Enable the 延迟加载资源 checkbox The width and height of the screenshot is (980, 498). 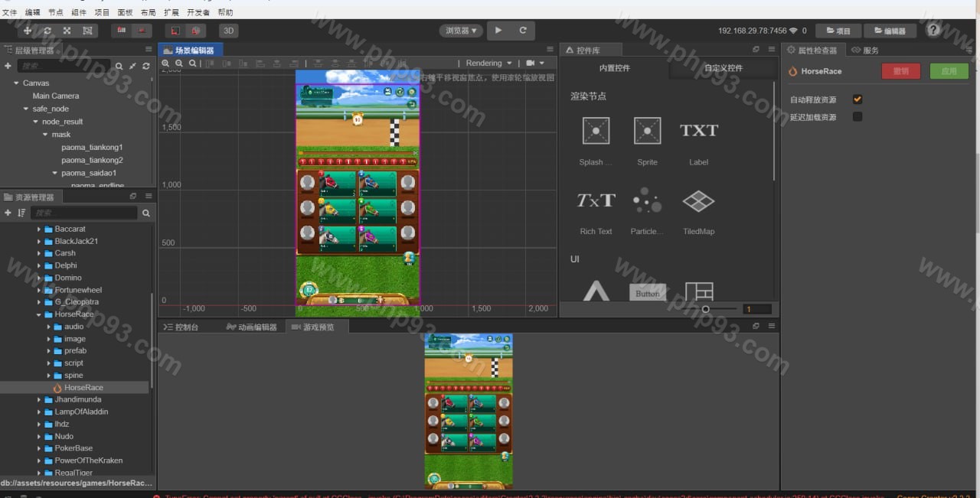(857, 117)
